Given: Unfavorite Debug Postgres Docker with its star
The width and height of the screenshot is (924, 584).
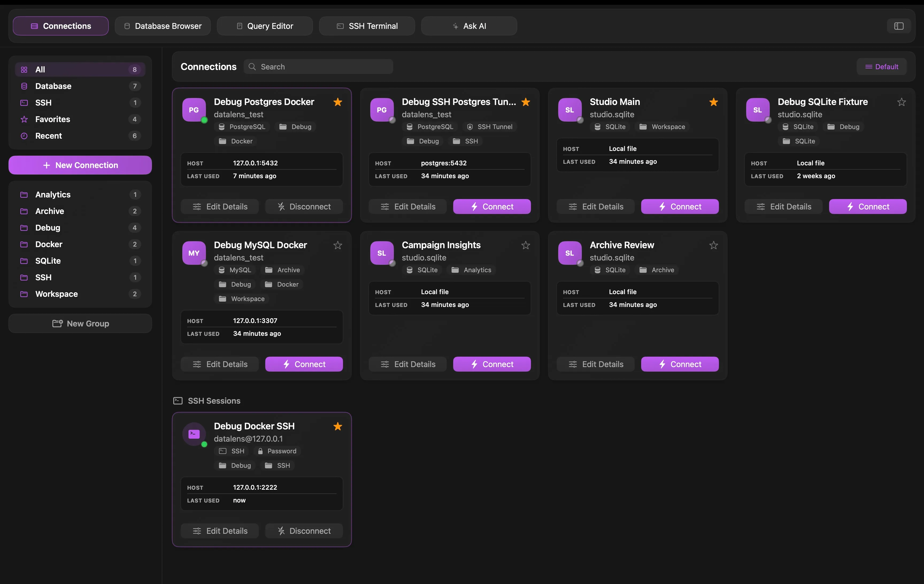Looking at the screenshot, I should [x=338, y=102].
